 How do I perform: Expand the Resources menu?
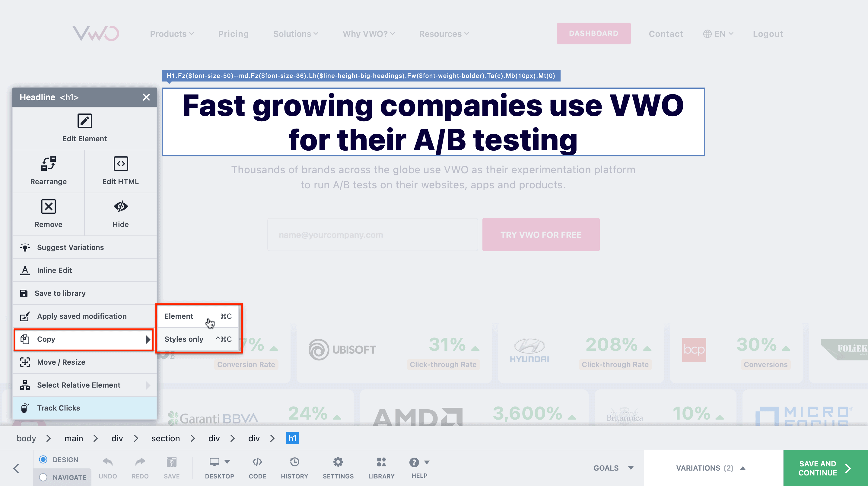pos(444,34)
